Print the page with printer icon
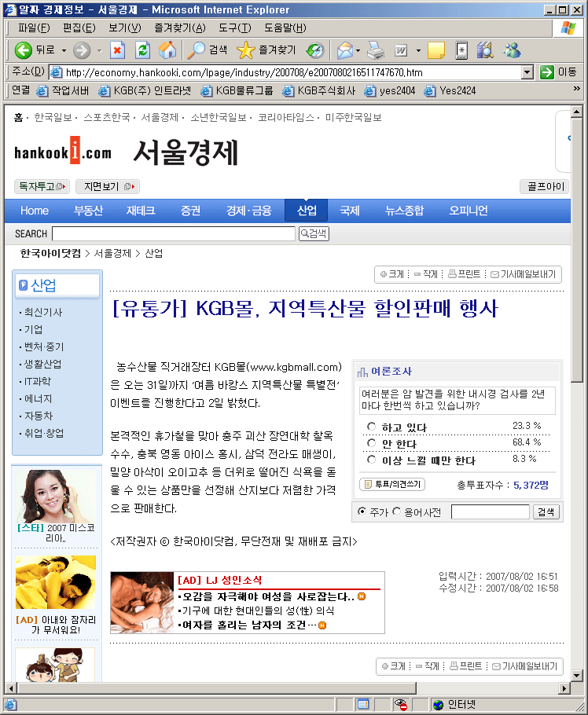 point(376,50)
